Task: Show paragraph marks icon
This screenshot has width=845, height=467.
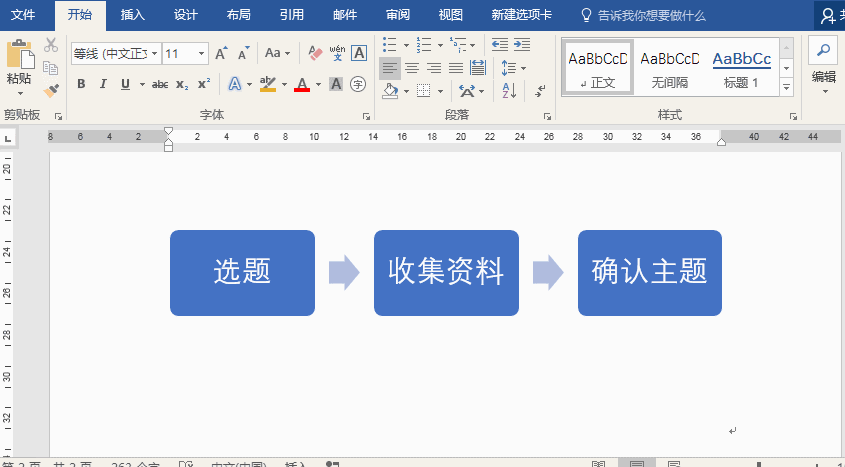Action: pyautogui.click(x=540, y=90)
